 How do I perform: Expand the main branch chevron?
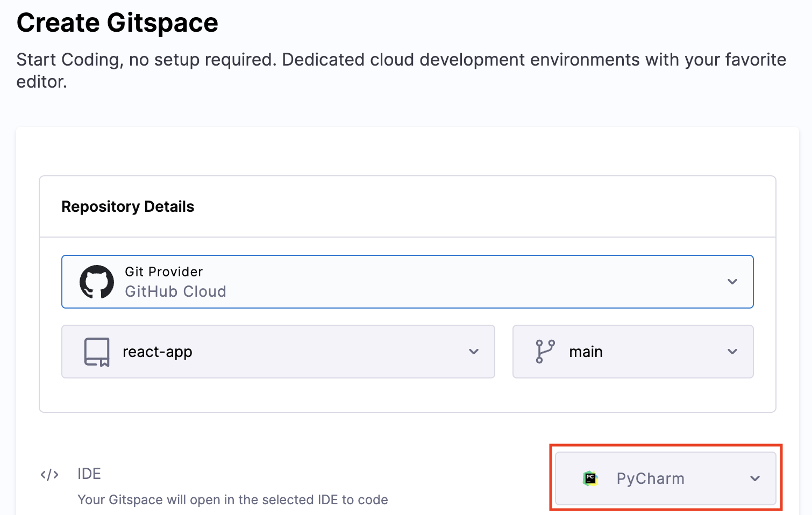[732, 352]
